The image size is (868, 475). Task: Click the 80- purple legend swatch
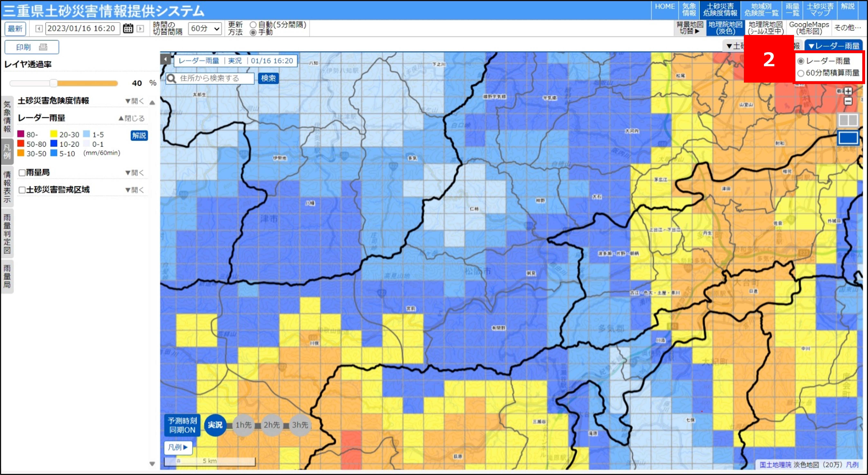(x=21, y=134)
